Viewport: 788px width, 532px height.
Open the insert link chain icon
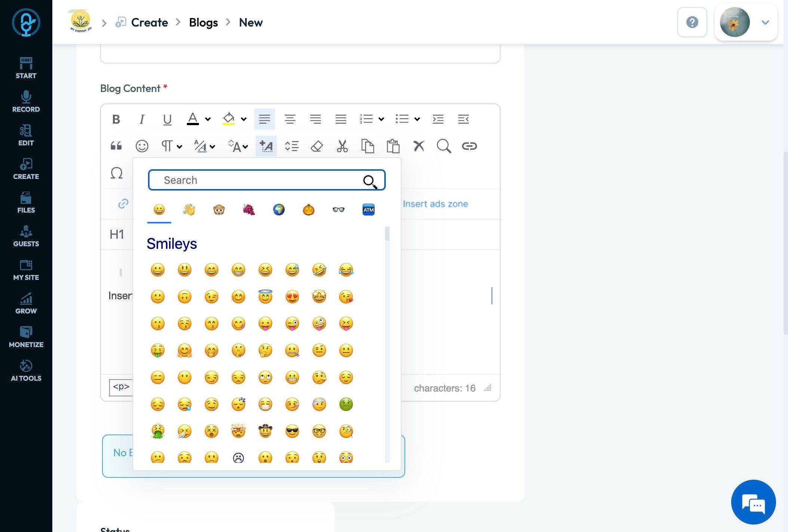(469, 146)
